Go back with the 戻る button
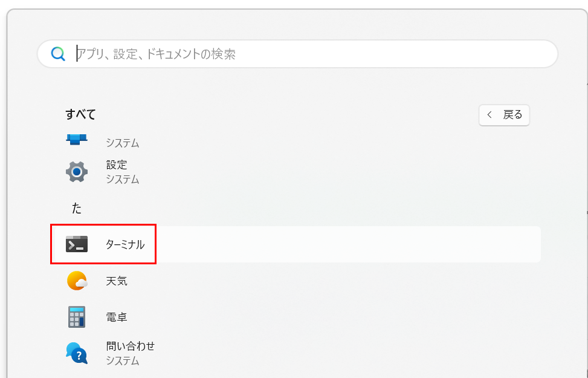The height and width of the screenshot is (378, 588). tap(504, 115)
